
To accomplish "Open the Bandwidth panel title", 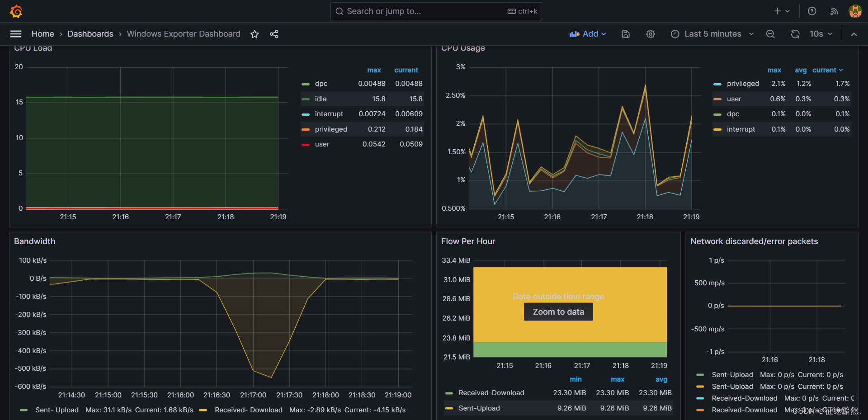I will click(x=34, y=241).
